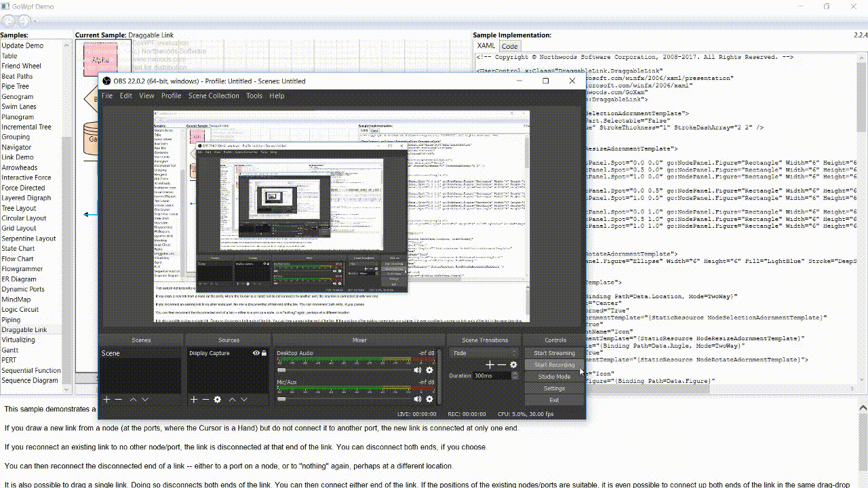The image size is (868, 488).
Task: Toggle lock on Display Capture source
Action: click(264, 353)
